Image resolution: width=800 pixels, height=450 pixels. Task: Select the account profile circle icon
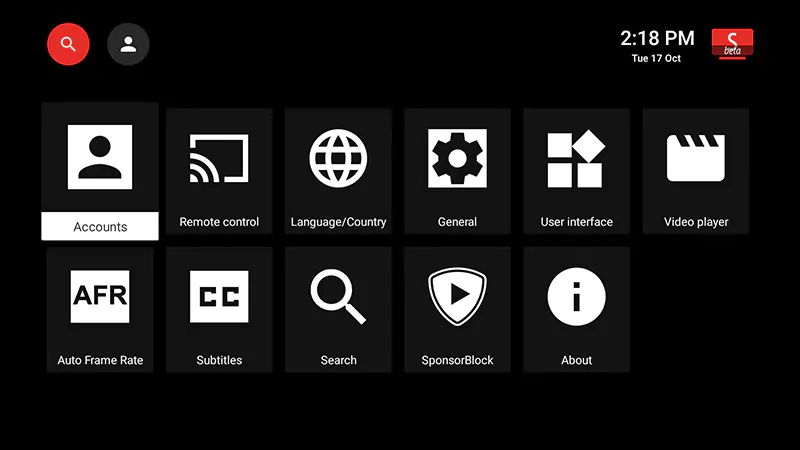(x=128, y=44)
